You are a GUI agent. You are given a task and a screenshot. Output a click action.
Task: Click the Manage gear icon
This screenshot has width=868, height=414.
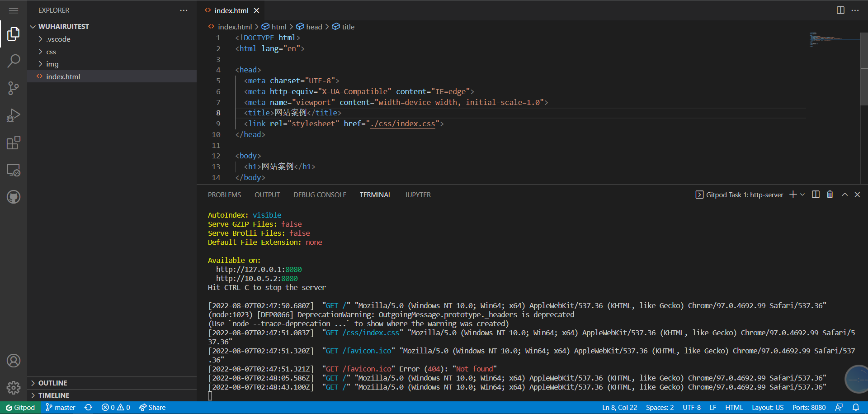[x=14, y=387]
